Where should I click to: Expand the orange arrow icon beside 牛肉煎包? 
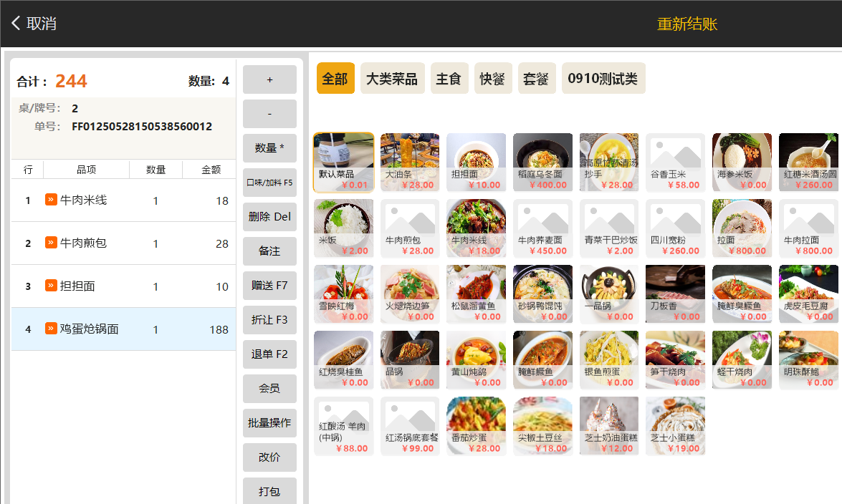click(x=51, y=243)
